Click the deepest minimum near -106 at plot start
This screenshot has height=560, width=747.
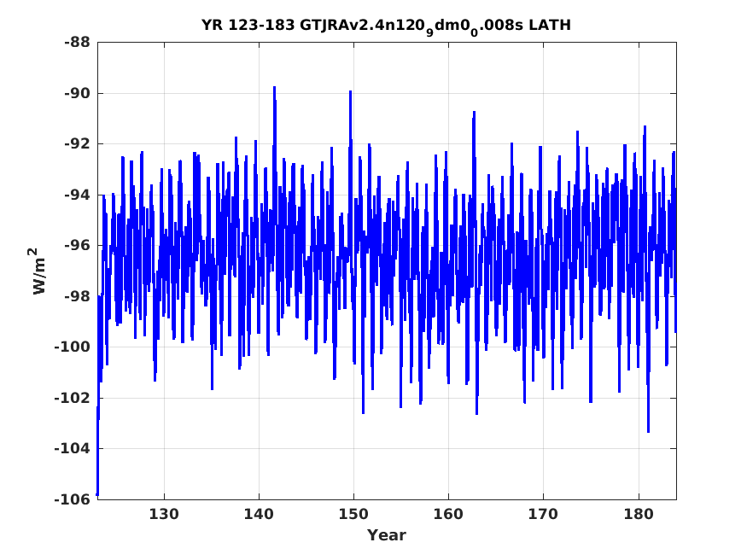(97, 495)
